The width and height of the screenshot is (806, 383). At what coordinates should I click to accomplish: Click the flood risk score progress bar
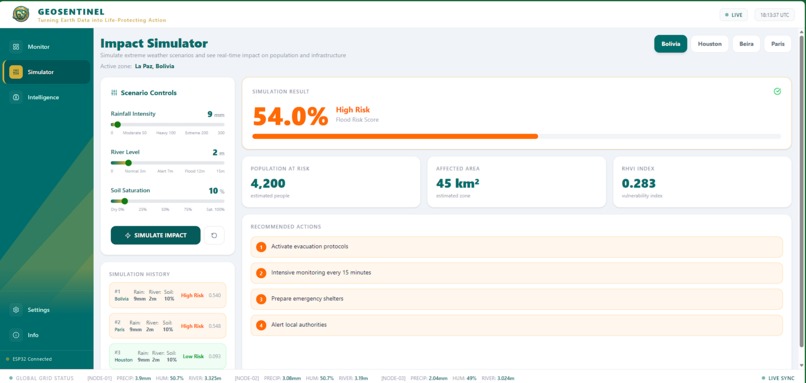click(x=517, y=136)
